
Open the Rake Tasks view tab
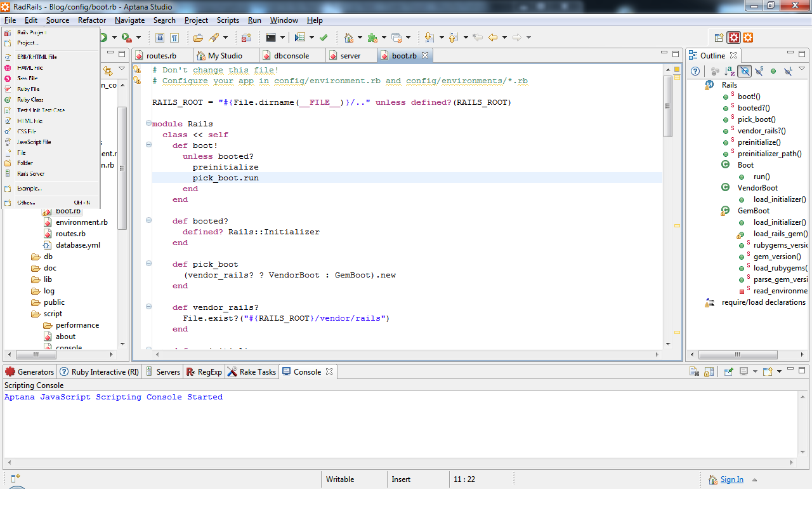(x=257, y=372)
